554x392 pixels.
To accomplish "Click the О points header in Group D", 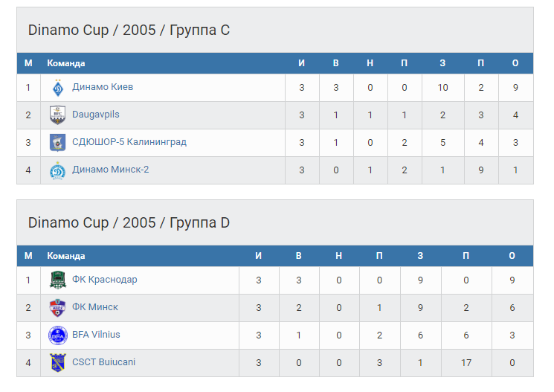I will [x=512, y=256].
